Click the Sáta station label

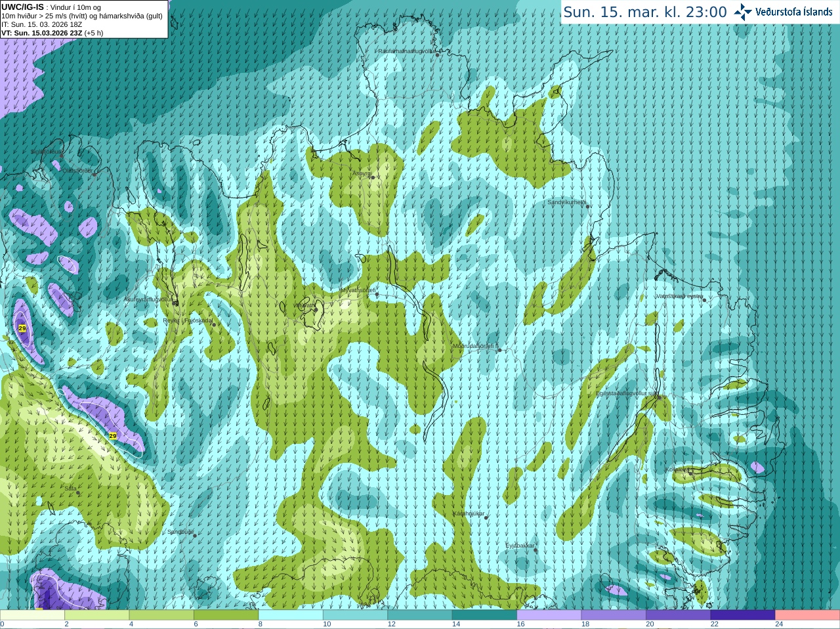click(x=71, y=488)
